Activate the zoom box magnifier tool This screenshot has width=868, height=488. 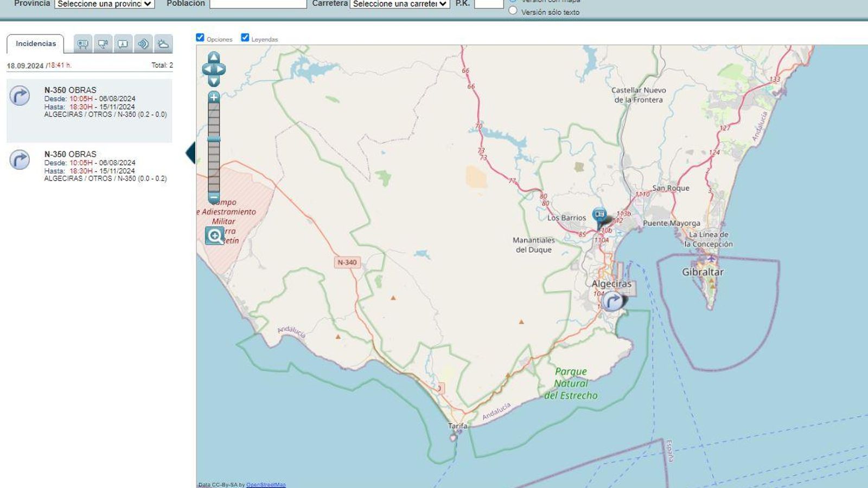tap(215, 236)
